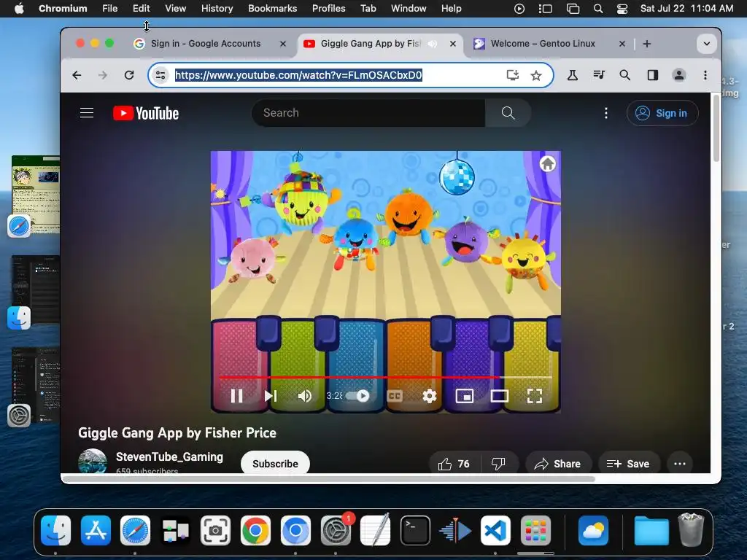
Task: Pause the YouTube video
Action: click(237, 396)
